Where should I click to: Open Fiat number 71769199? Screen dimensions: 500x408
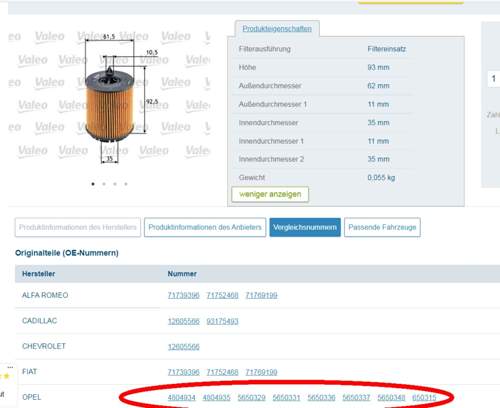click(x=261, y=372)
